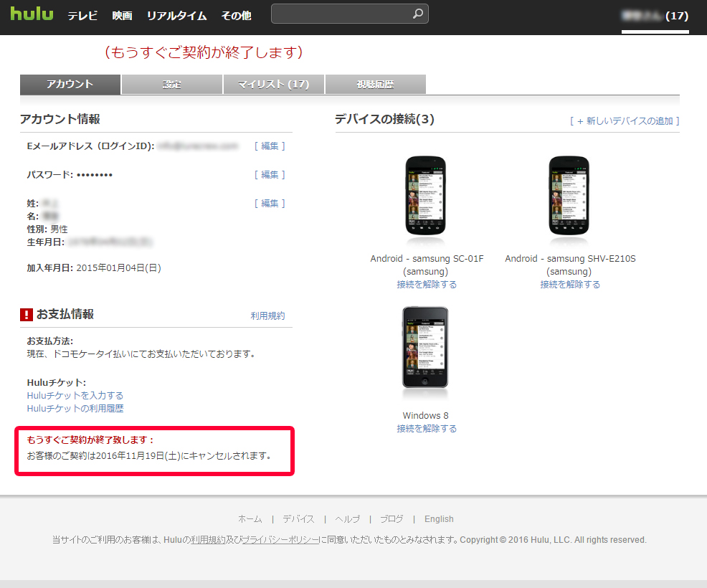Open the テレビ menu
Image resolution: width=707 pixels, height=588 pixels.
click(x=82, y=16)
